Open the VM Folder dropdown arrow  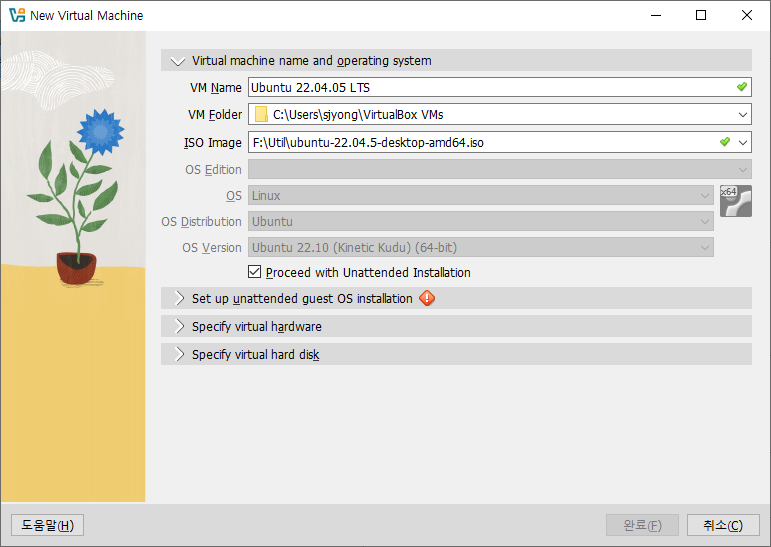(x=742, y=115)
